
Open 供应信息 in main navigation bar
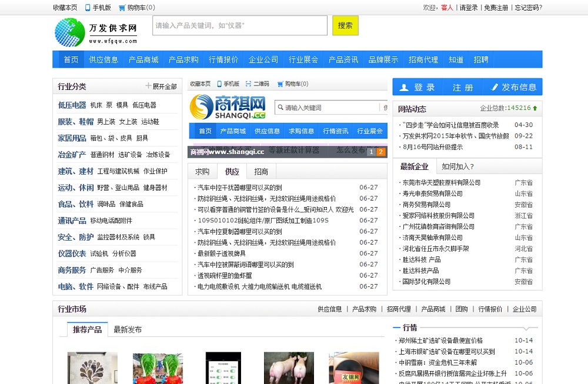(x=103, y=59)
